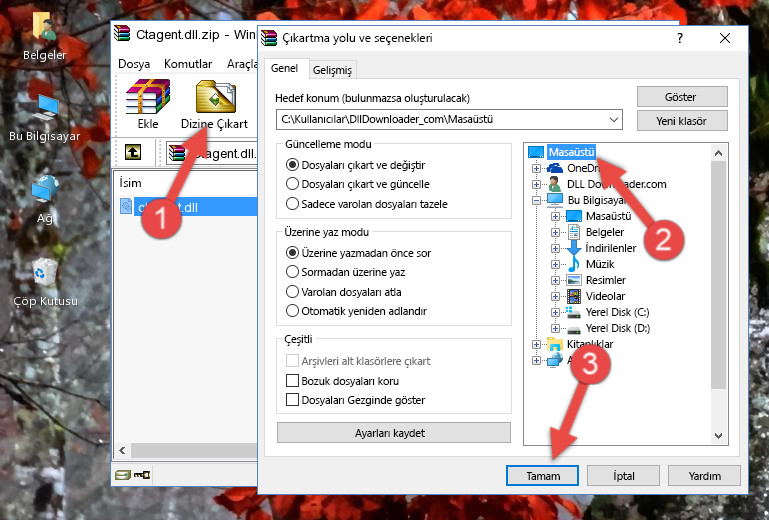Open the Komutlar menu in WinRAR
Viewport: 769px width, 520px height.
click(x=188, y=64)
